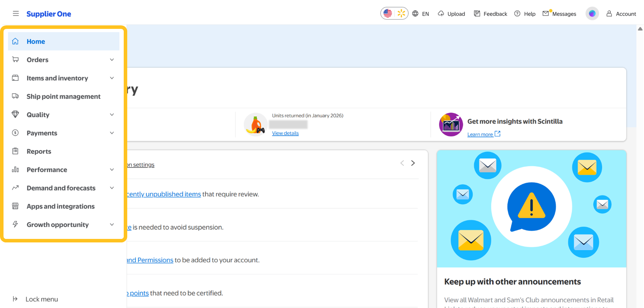644x308 pixels.
Task: Go to the previous carousel slide arrow
Action: click(402, 163)
